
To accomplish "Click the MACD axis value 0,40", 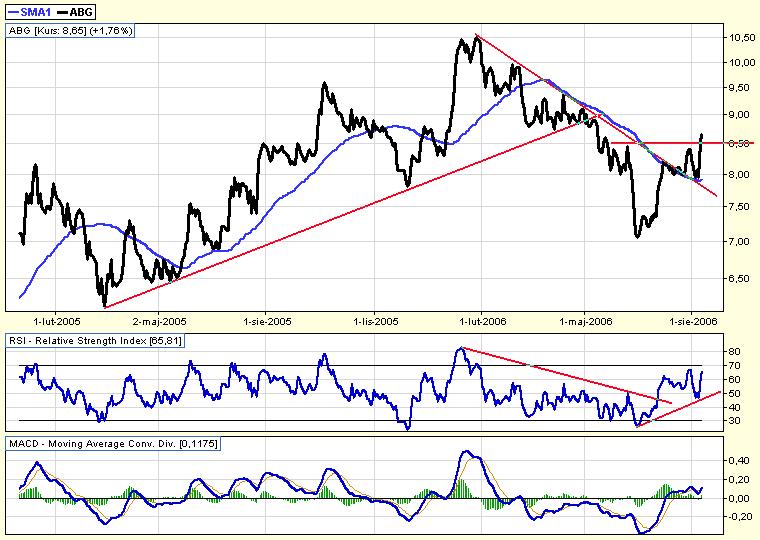I will click(739, 460).
